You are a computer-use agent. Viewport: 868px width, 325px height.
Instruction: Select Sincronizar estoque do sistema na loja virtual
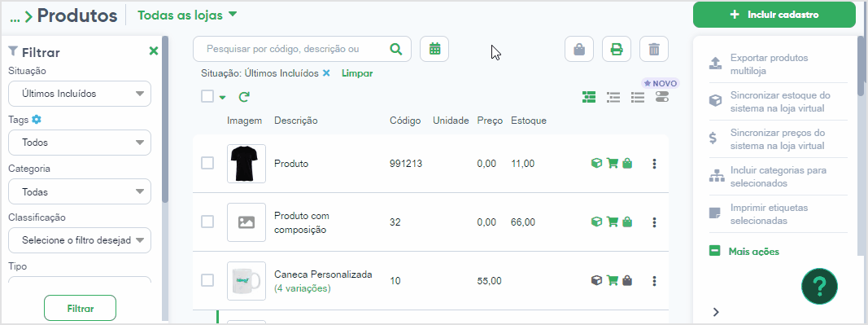point(778,102)
